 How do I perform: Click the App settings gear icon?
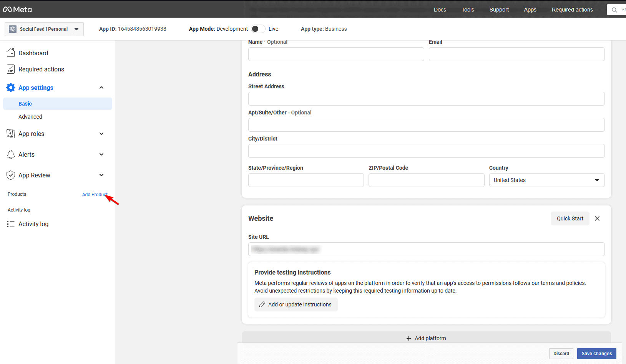(10, 88)
